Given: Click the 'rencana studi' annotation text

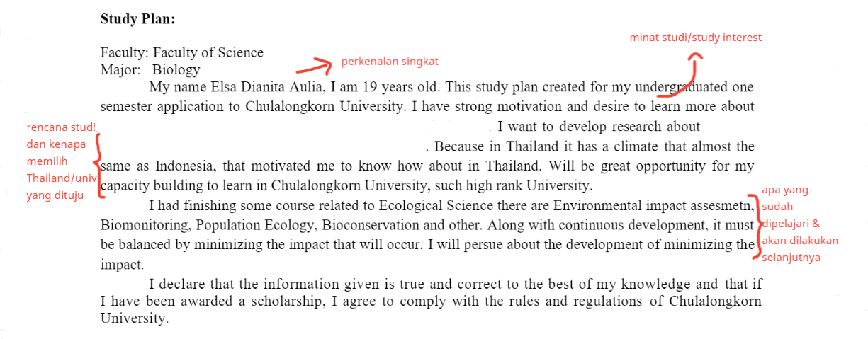Looking at the screenshot, I should click(x=61, y=128).
